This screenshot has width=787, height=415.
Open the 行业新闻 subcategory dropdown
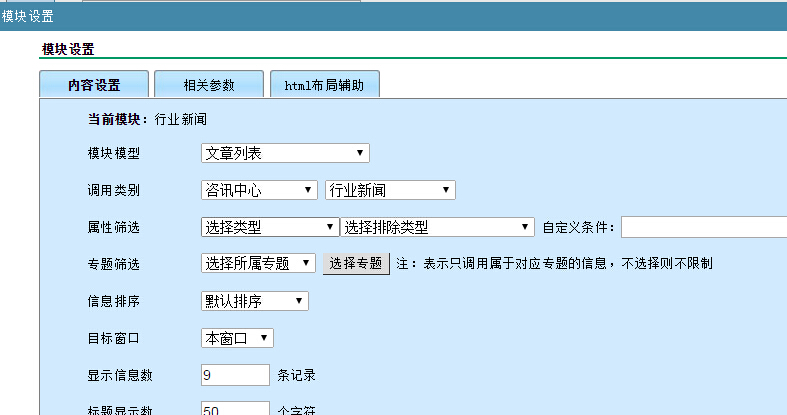390,190
